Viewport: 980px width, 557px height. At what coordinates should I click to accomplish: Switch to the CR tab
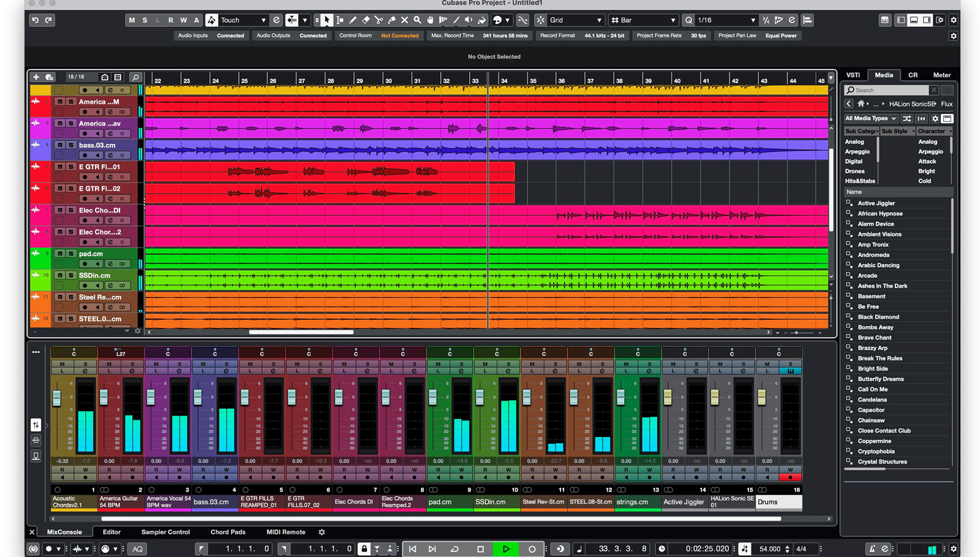click(913, 75)
